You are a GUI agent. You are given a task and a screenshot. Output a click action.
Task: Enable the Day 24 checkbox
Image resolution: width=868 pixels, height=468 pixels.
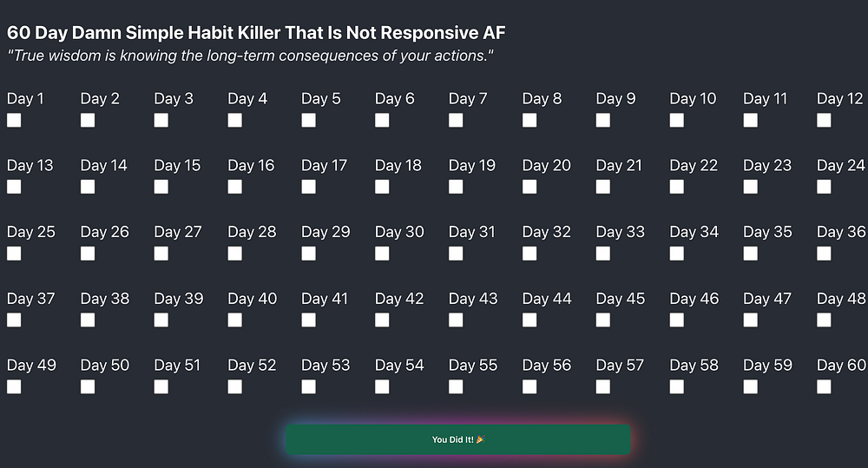[x=824, y=187]
